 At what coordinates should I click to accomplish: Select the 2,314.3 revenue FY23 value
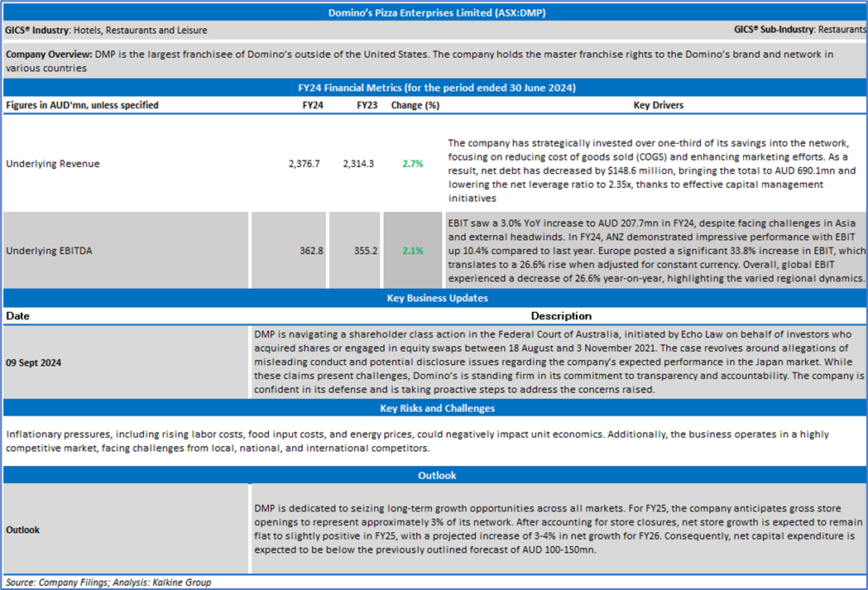(358, 164)
